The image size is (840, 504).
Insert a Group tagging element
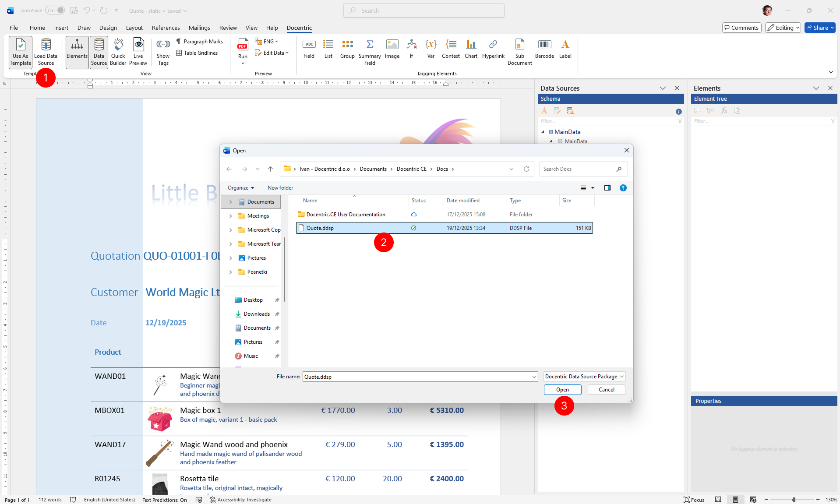pos(347,49)
